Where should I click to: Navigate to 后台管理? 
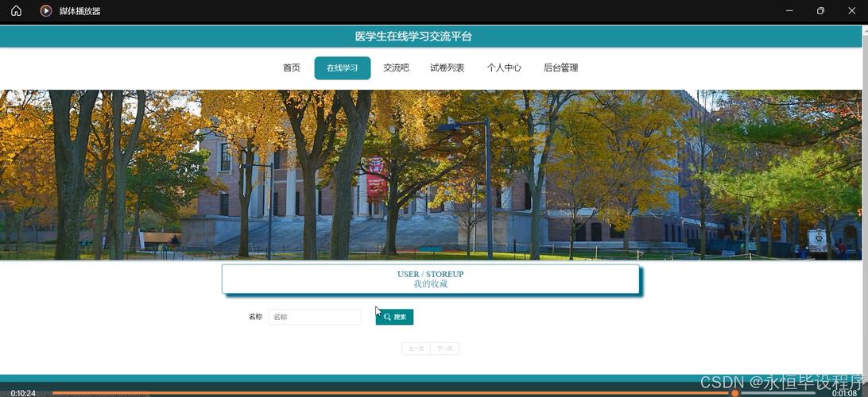click(560, 68)
